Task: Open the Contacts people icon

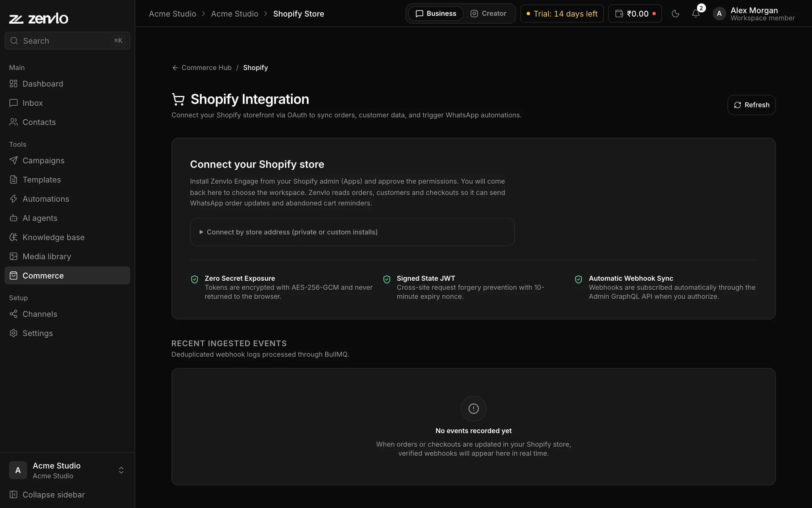Action: pos(14,122)
